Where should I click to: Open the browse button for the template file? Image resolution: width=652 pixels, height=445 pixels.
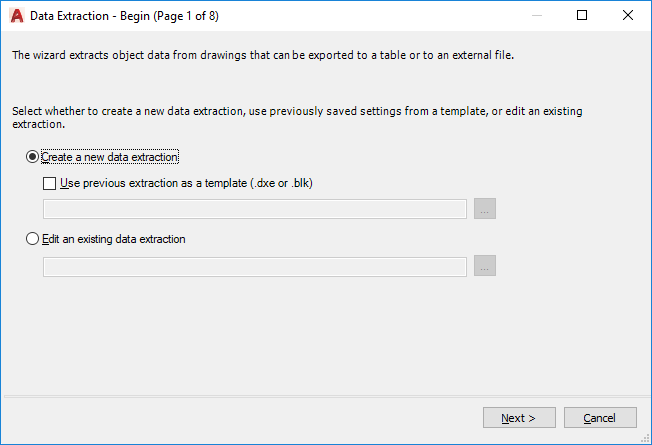tap(485, 209)
